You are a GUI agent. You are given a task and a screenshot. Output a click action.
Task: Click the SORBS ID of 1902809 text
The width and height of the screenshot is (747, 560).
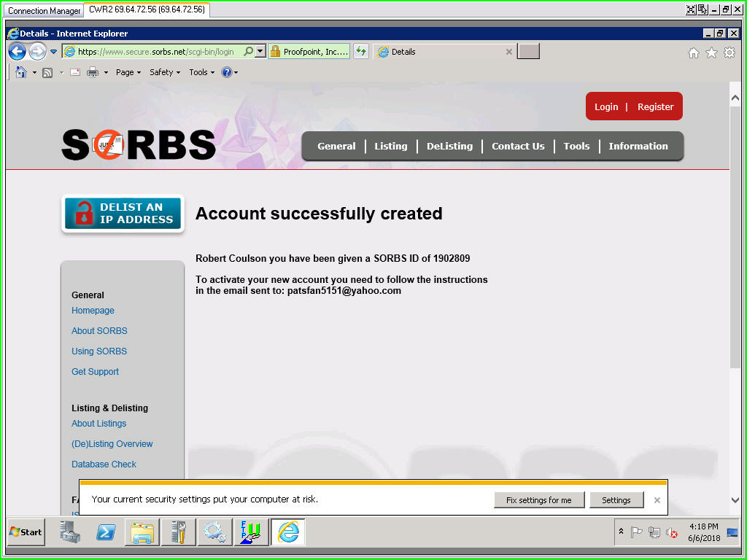pos(422,259)
